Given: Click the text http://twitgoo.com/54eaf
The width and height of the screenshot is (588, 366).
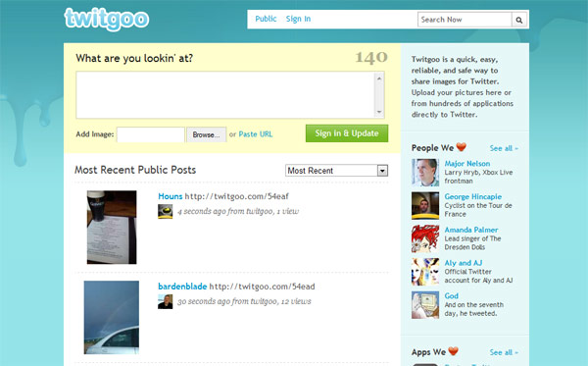Looking at the screenshot, I should tap(236, 196).
